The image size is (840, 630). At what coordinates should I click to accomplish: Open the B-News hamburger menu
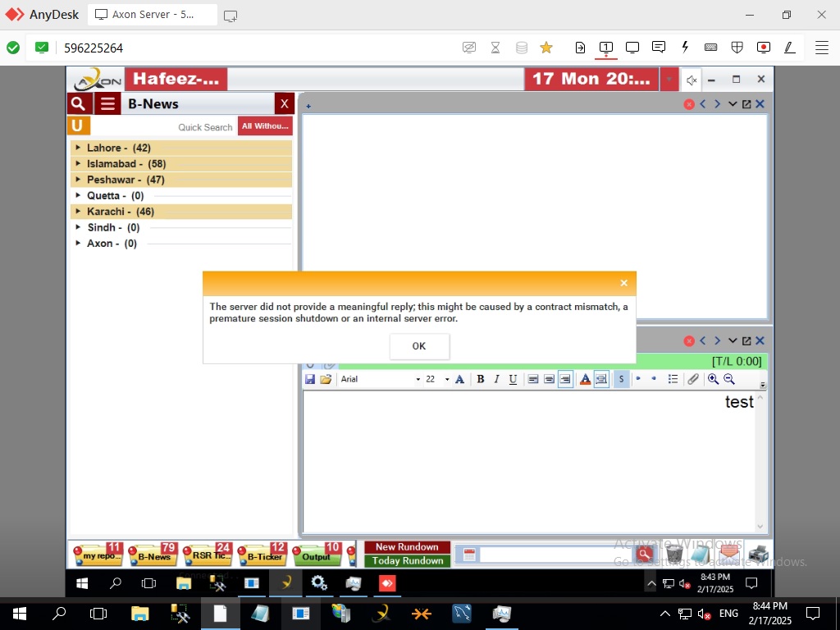[x=107, y=103]
